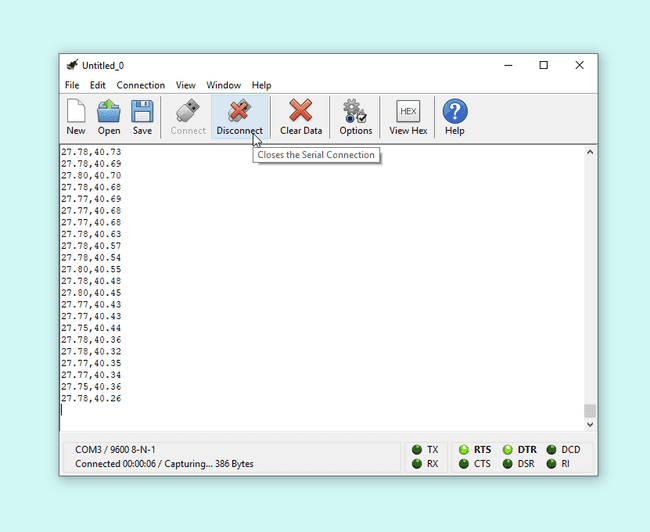Viewport: 650px width, 532px height.
Task: Open the File menu
Action: pyautogui.click(x=72, y=85)
